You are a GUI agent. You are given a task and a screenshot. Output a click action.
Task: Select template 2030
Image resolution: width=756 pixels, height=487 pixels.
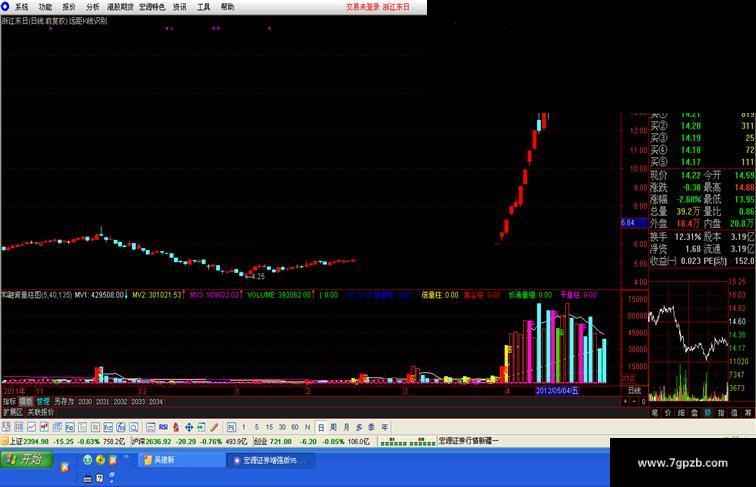pos(85,401)
